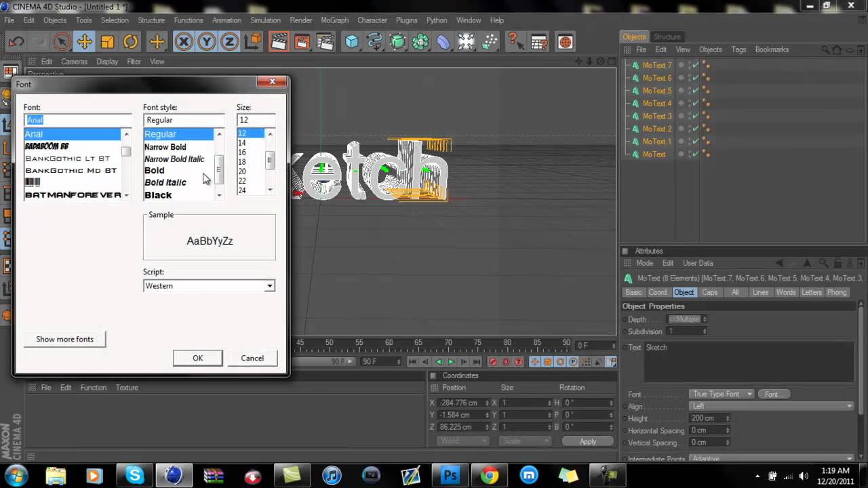Screen dimensions: 868x488
Task: Open the True Type Font dropdown
Action: 722,394
